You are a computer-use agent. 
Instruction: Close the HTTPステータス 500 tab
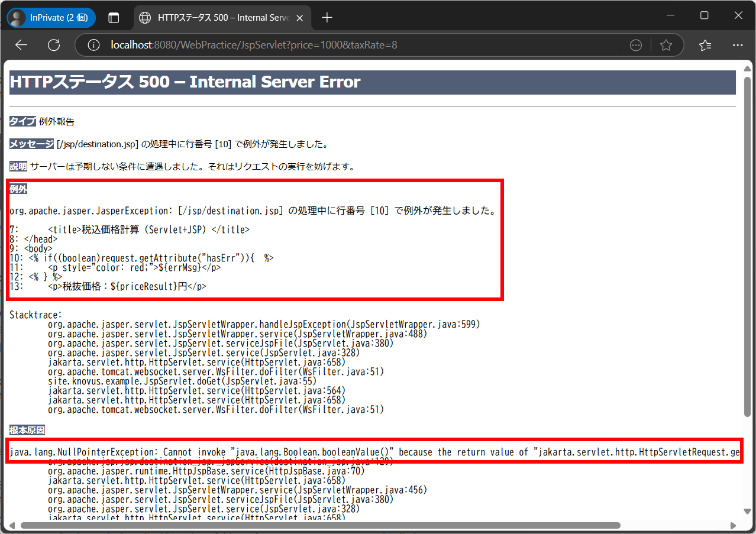(x=299, y=18)
